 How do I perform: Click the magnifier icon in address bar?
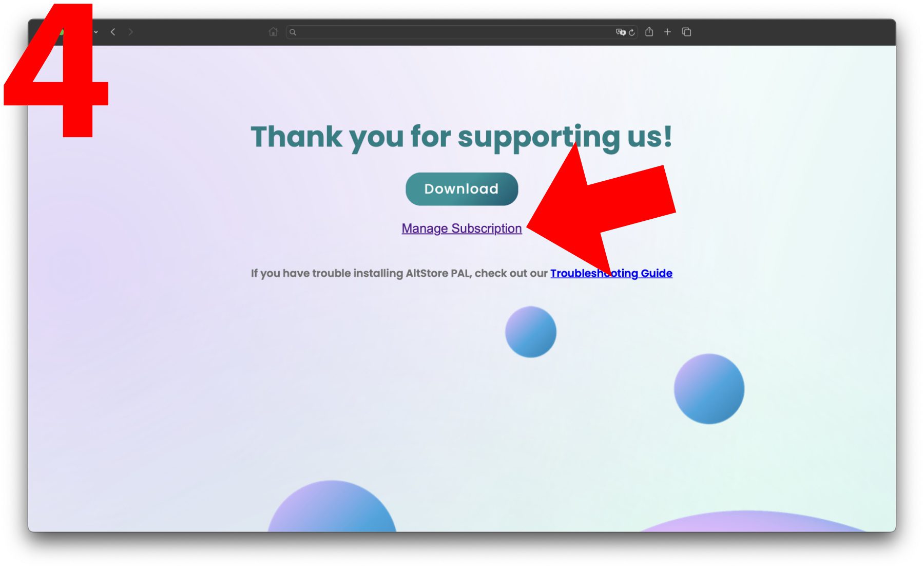click(x=293, y=32)
